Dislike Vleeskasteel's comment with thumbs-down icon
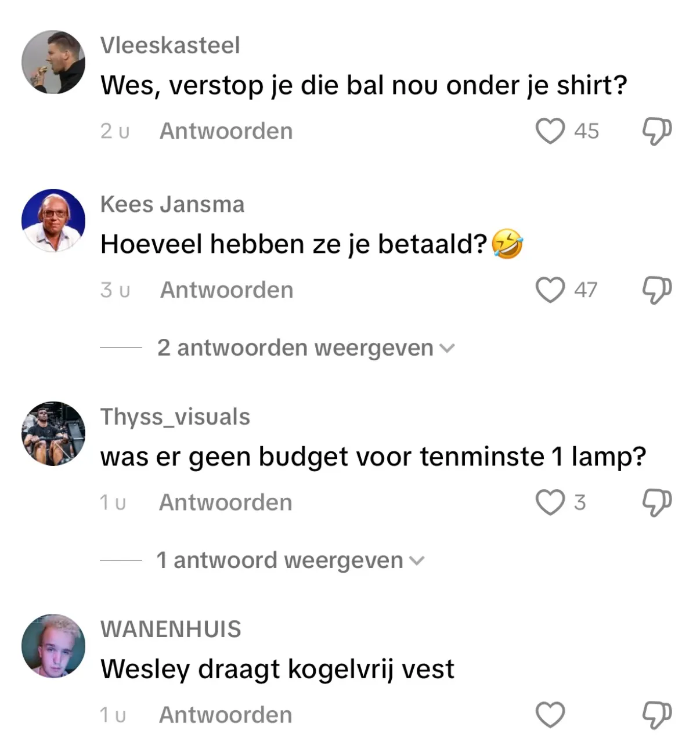 coord(656,131)
